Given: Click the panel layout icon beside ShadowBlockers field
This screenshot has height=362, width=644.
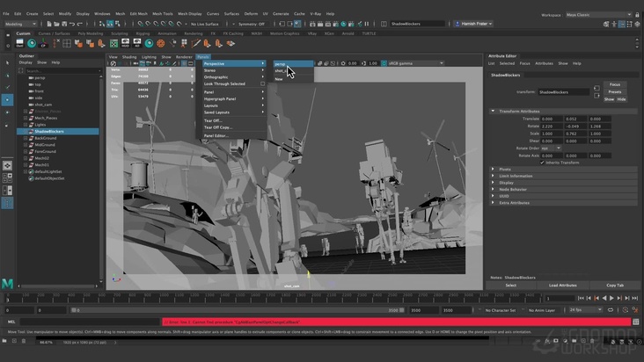Looking at the screenshot, I should tap(384, 24).
